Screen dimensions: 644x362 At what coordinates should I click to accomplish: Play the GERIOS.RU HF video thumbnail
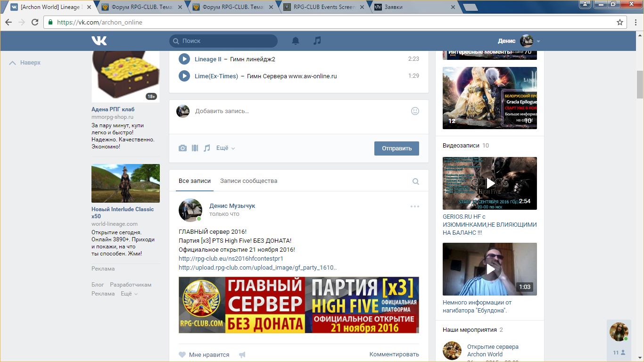pos(490,183)
